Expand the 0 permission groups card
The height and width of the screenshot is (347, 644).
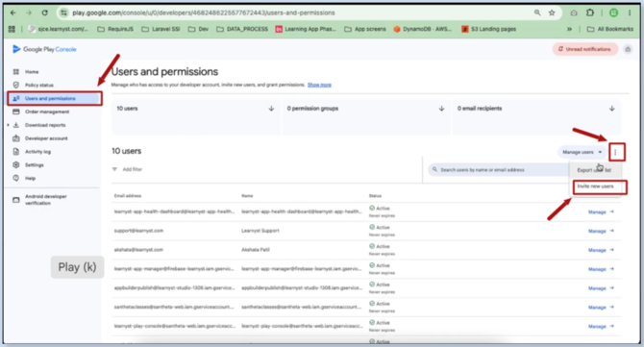(x=441, y=109)
